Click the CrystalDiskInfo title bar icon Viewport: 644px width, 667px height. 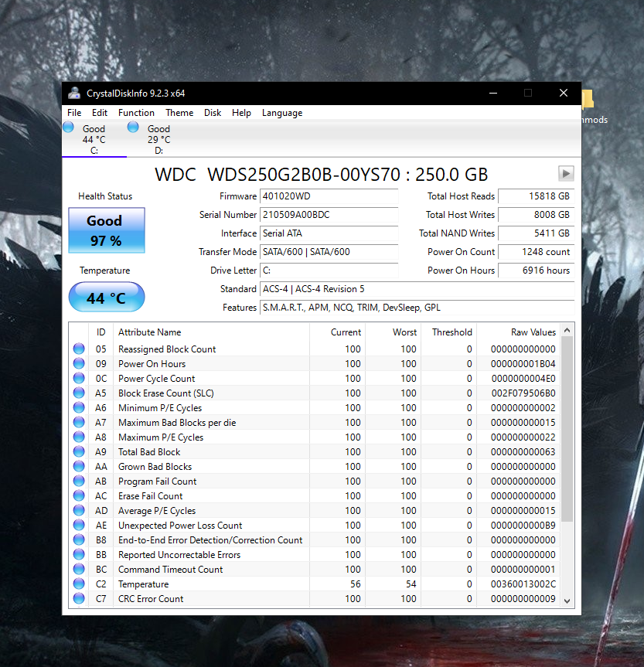tap(74, 94)
